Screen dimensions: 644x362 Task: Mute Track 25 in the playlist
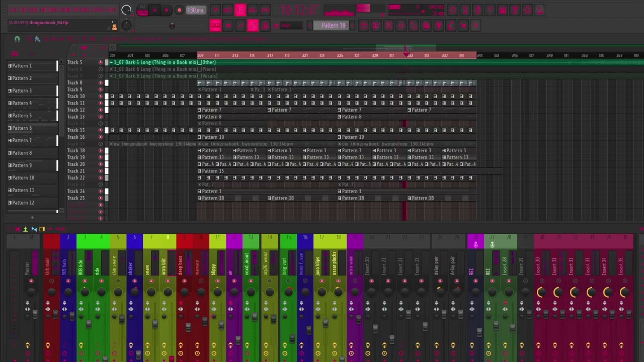click(x=100, y=199)
